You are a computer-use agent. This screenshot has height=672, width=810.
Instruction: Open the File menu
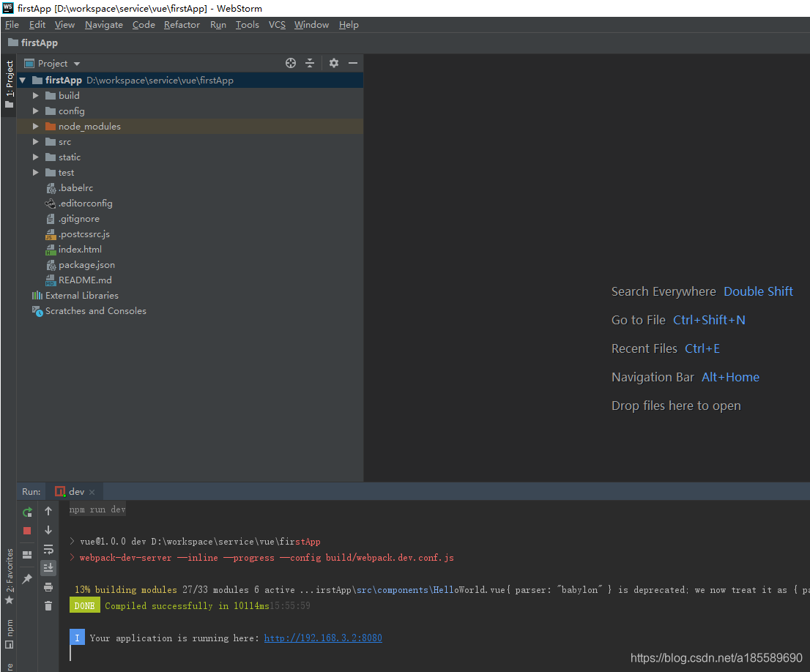pos(12,25)
